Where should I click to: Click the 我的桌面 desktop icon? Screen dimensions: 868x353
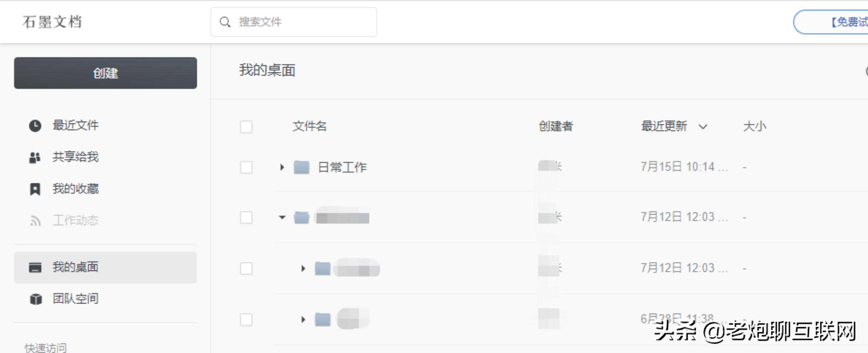[x=34, y=267]
